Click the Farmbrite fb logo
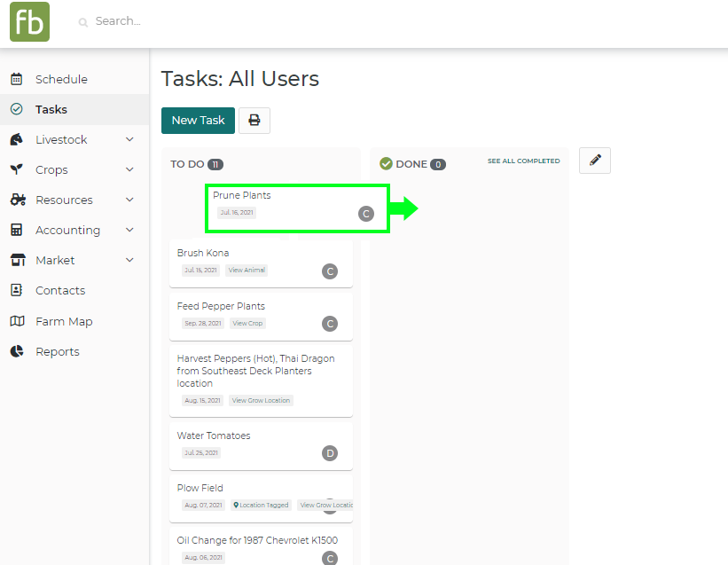 [30, 22]
